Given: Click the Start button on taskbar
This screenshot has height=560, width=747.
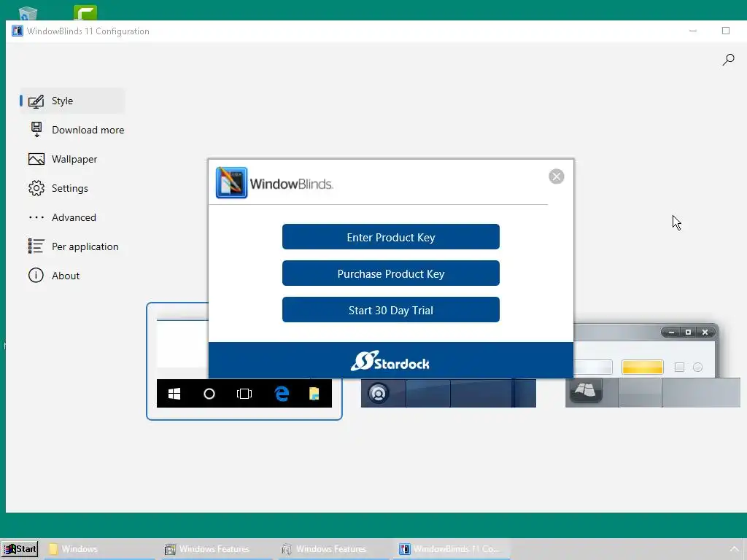Looking at the screenshot, I should click(20, 549).
